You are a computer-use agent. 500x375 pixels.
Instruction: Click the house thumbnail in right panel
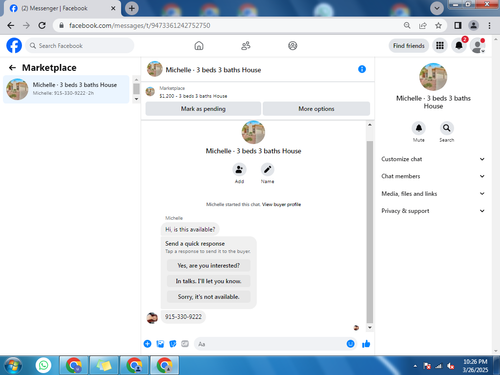[433, 77]
